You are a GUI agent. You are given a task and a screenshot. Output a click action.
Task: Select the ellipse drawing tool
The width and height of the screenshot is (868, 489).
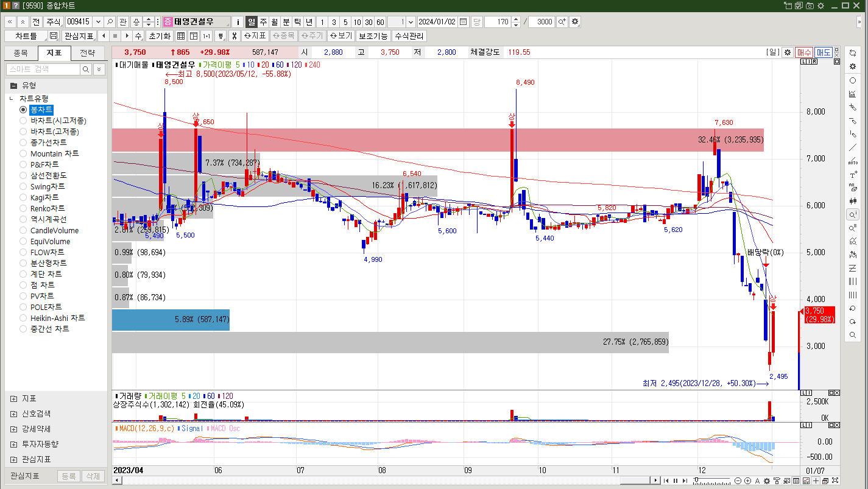[853, 80]
